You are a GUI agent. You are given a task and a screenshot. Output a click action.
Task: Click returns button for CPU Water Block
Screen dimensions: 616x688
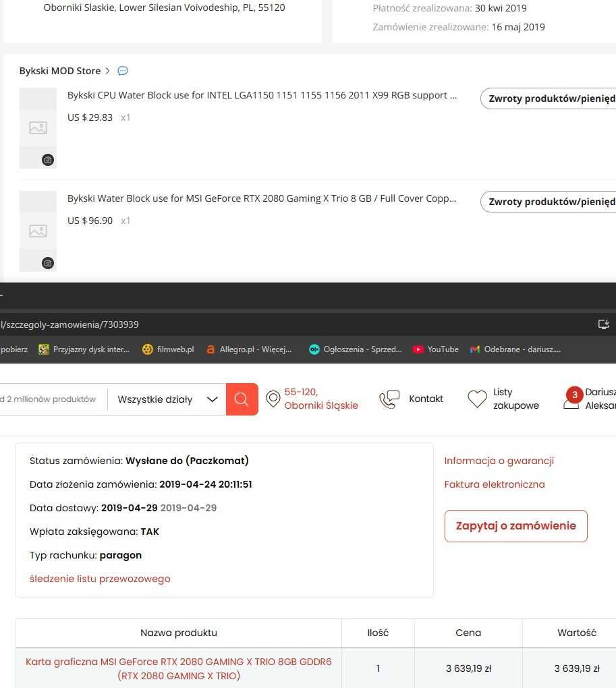pos(549,98)
